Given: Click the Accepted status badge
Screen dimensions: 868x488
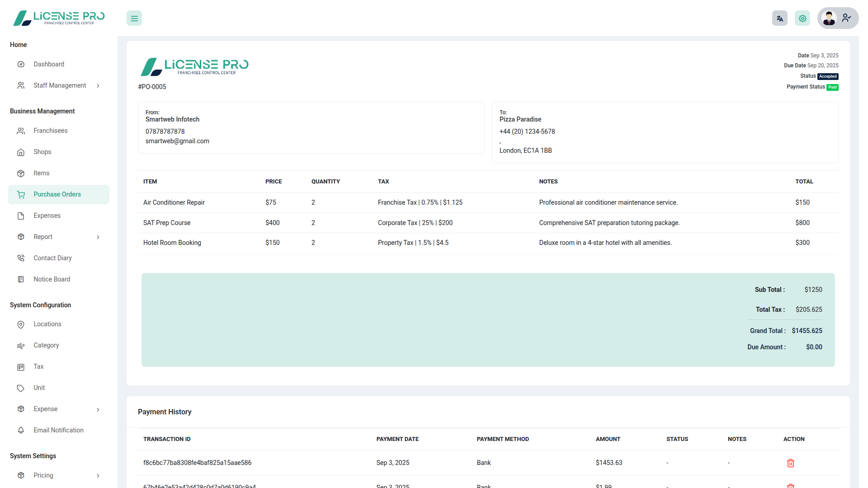Looking at the screenshot, I should (x=828, y=76).
